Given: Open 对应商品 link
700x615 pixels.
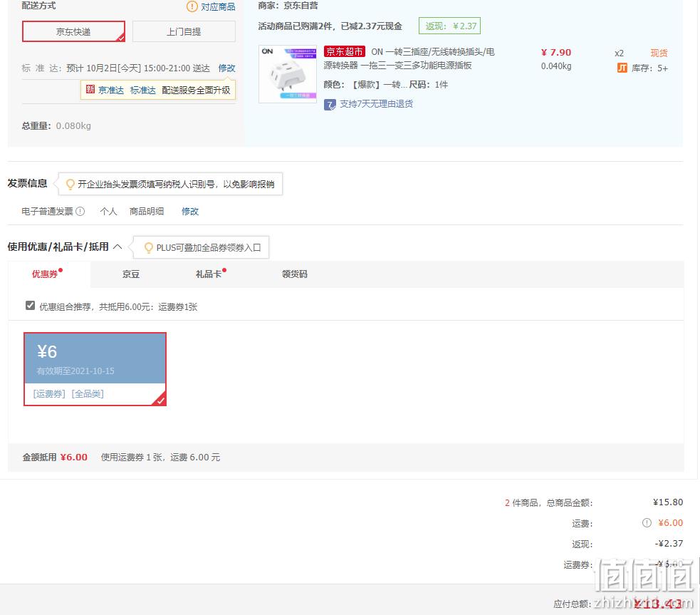Looking at the screenshot, I should point(218,6).
